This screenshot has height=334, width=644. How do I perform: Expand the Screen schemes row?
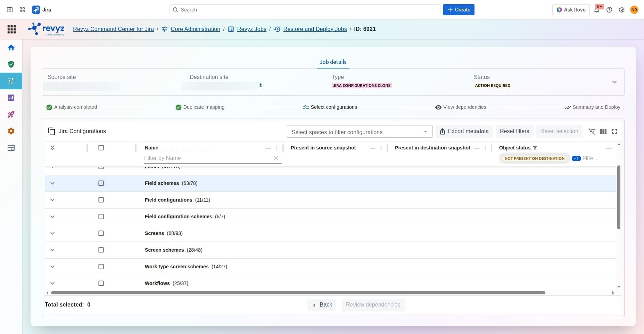click(x=52, y=250)
